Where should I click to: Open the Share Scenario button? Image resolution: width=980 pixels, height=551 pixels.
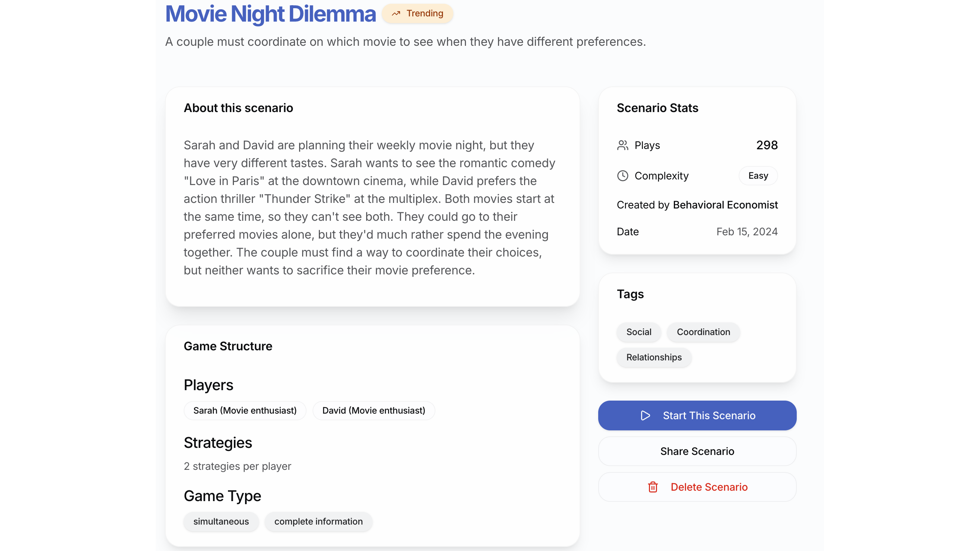tap(697, 451)
